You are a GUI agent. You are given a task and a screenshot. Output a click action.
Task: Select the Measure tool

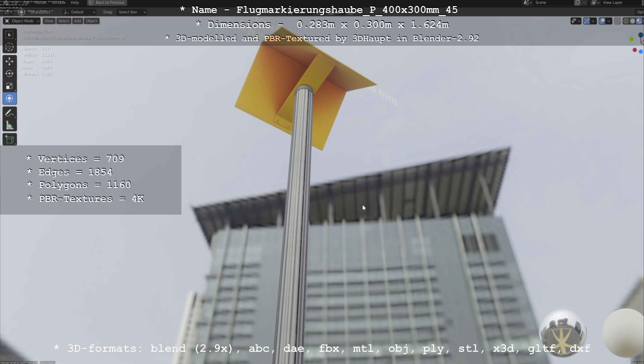pyautogui.click(x=9, y=126)
